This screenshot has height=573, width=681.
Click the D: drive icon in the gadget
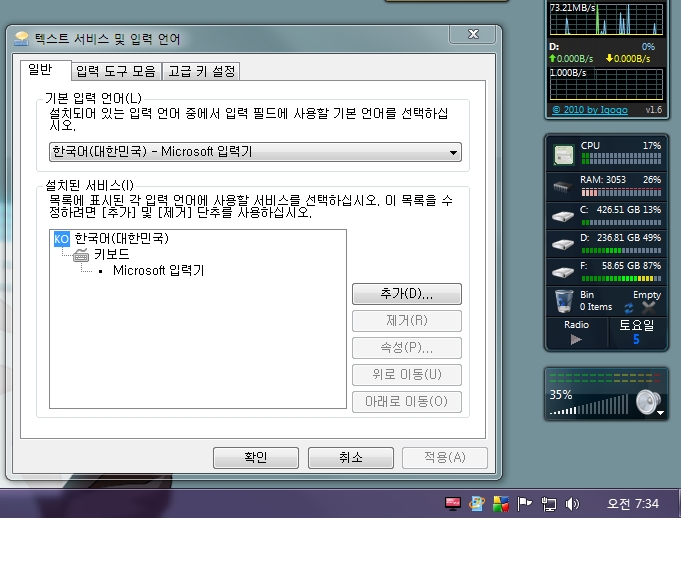(563, 244)
